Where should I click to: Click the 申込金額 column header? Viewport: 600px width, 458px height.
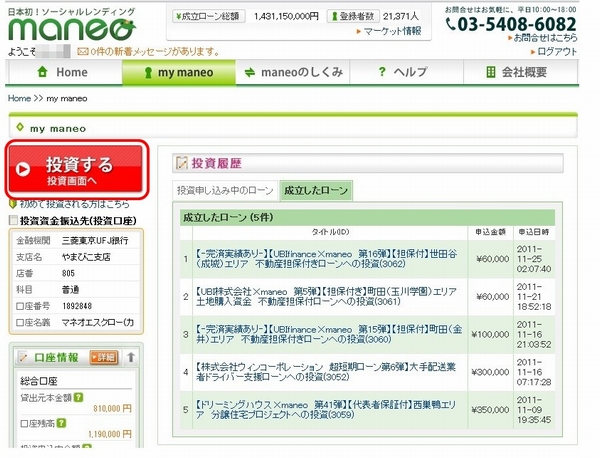(490, 232)
